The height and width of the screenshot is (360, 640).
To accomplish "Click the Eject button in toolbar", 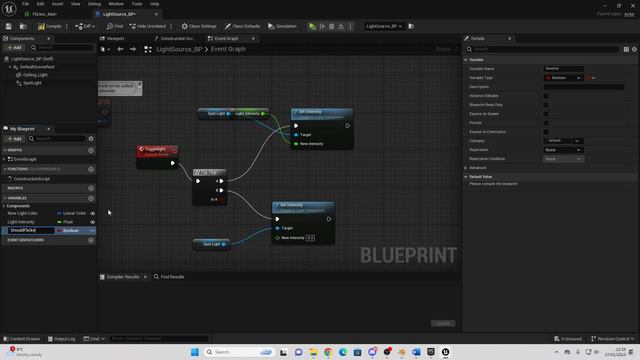I will (341, 26).
